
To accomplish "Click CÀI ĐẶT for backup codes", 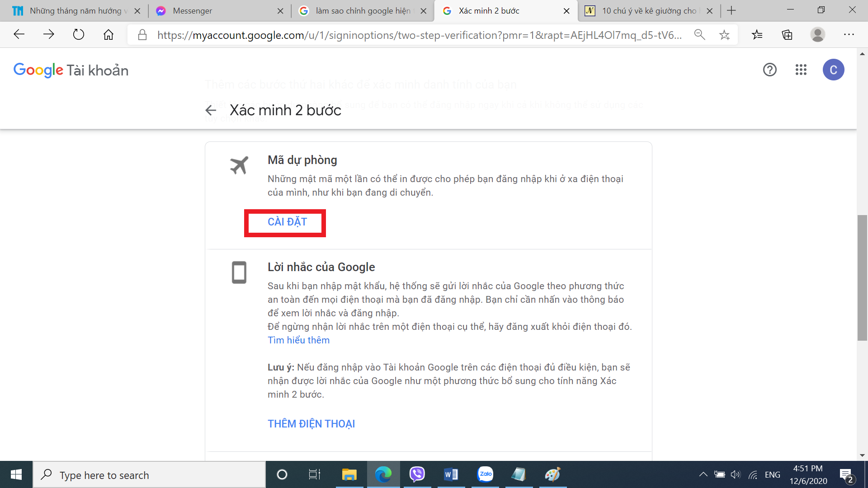I will pyautogui.click(x=287, y=222).
